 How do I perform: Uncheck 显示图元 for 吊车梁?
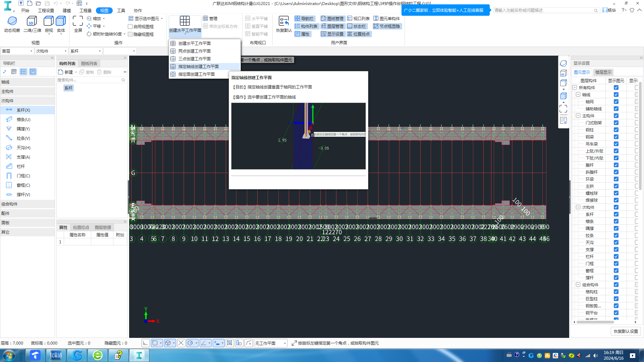pyautogui.click(x=616, y=144)
